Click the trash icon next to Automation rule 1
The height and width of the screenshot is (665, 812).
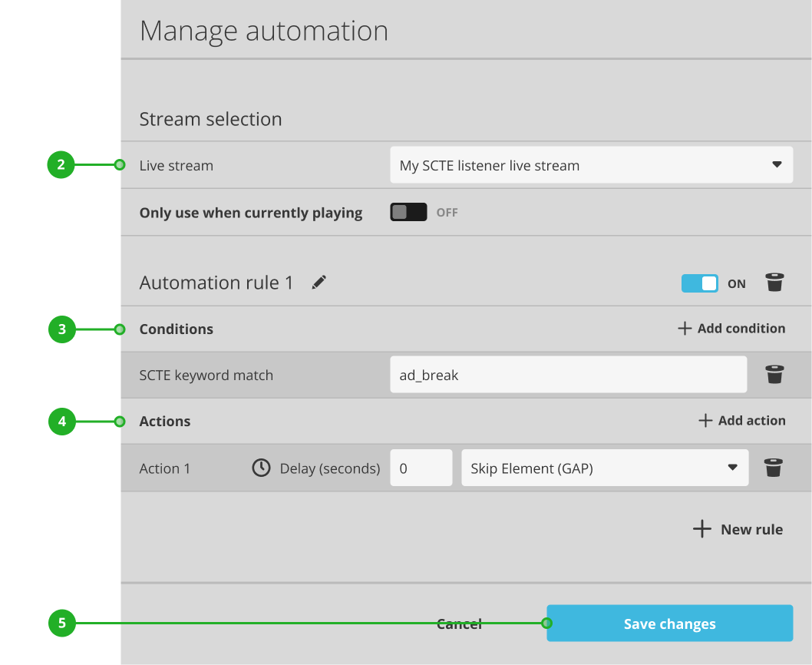(774, 283)
